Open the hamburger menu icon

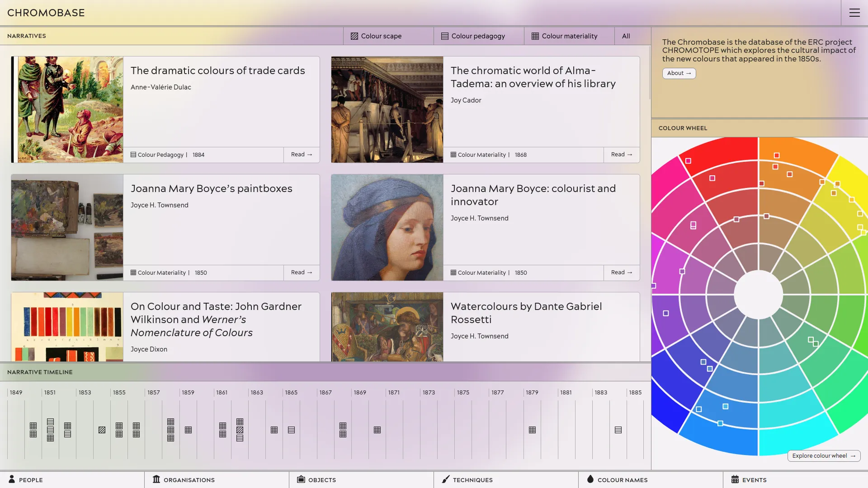(854, 13)
